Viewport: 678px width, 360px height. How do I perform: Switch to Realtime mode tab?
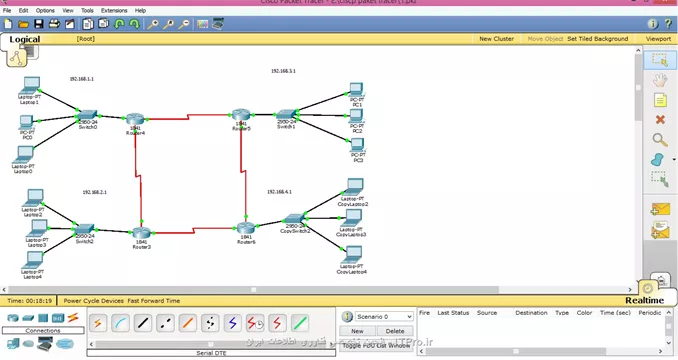[644, 300]
